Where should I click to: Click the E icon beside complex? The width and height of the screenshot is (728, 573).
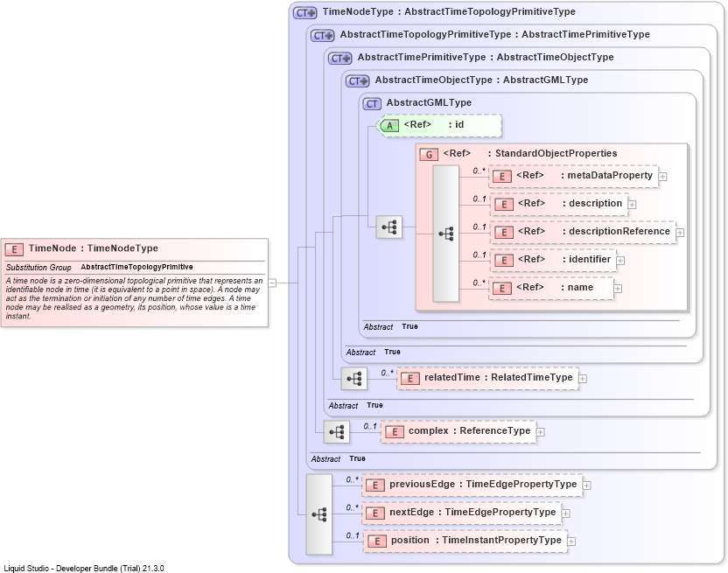click(394, 432)
